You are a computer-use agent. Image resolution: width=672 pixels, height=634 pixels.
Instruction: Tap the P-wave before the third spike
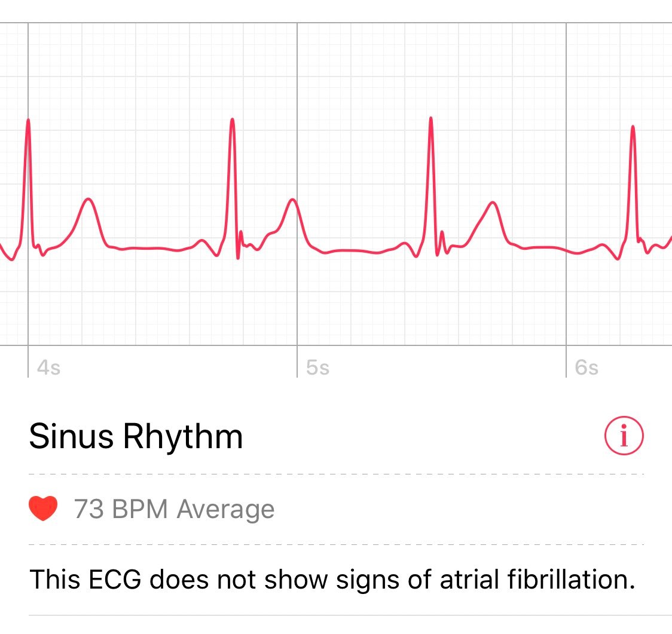click(404, 244)
